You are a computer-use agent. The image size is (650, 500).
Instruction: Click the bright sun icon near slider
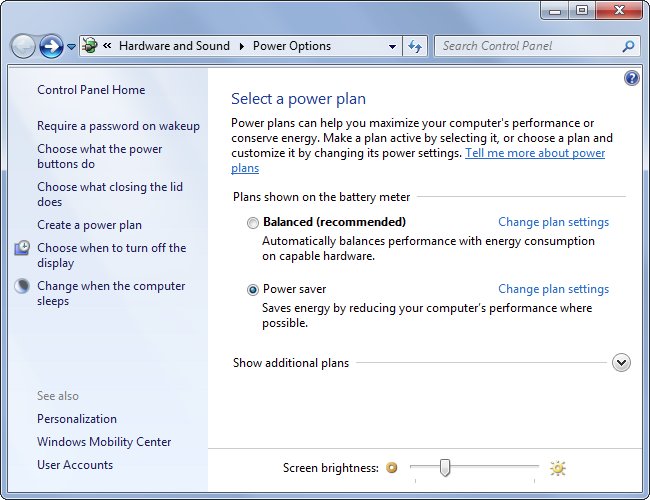tap(558, 468)
